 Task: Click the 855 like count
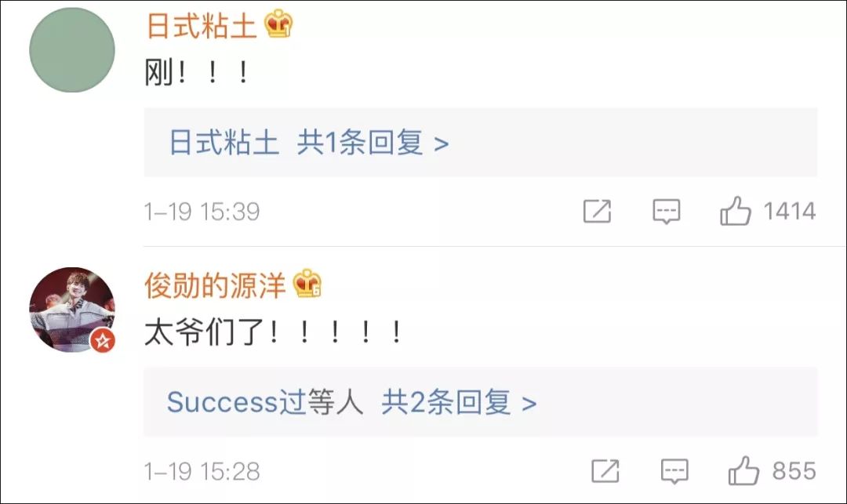(794, 471)
